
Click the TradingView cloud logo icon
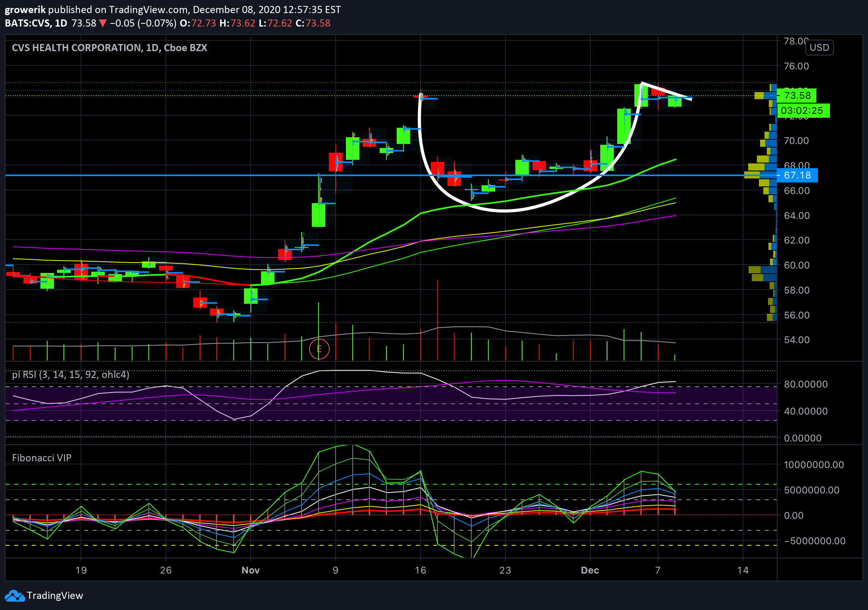(x=14, y=596)
